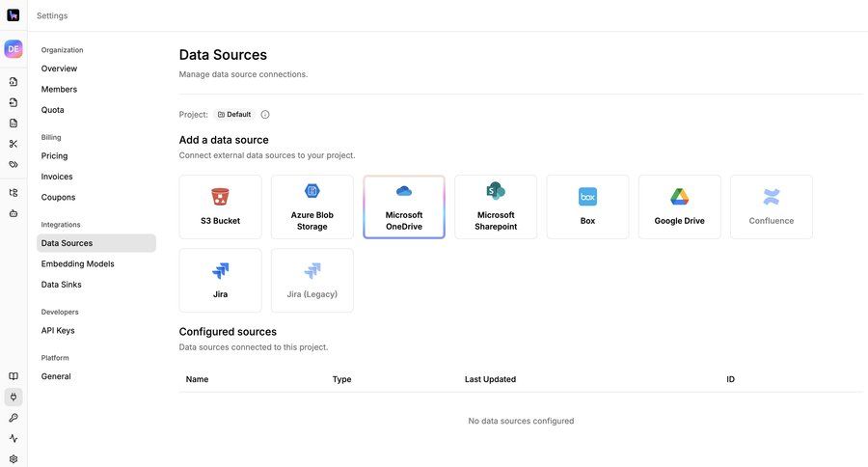Screen dimensions: 868x467
Task: Click the key icon in left rail
Action: pos(14,418)
